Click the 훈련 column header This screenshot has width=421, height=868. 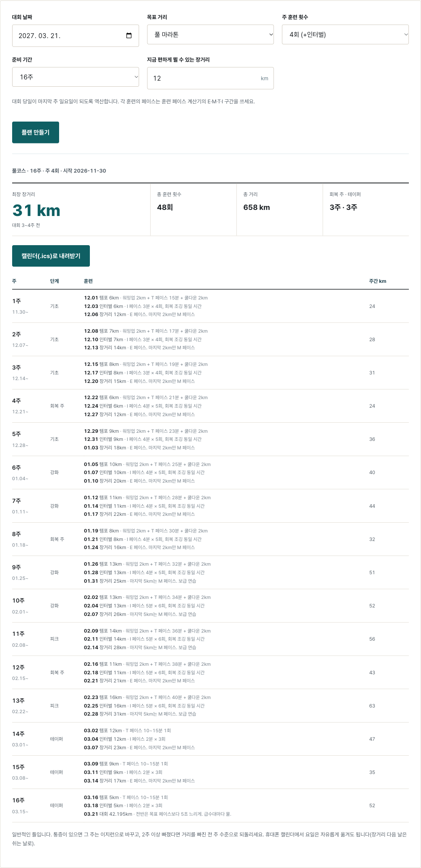point(88,281)
